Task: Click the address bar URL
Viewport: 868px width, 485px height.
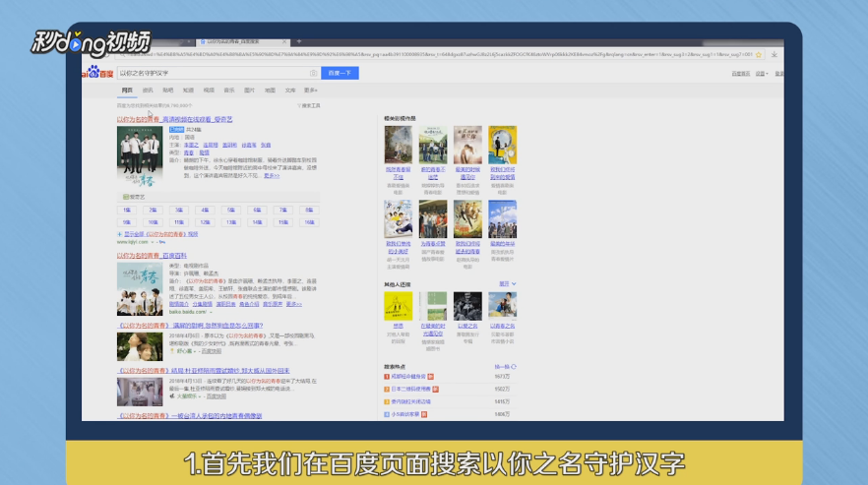Action: (x=440, y=55)
